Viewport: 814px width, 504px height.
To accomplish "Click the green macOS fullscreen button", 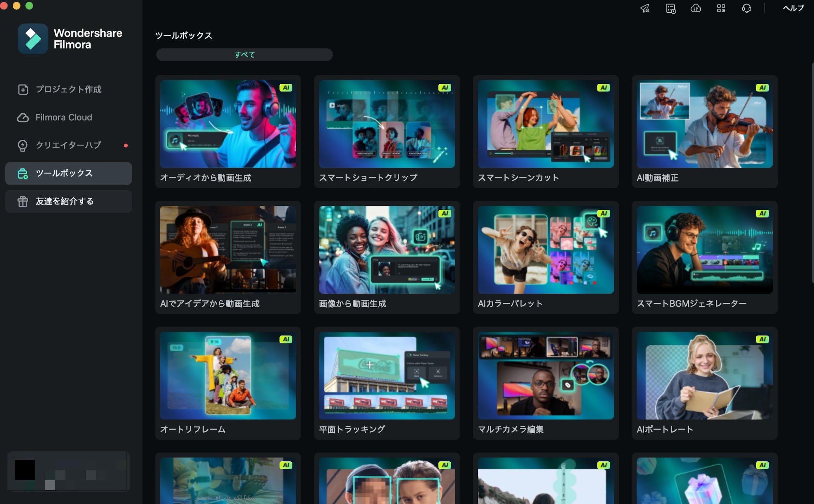I will (29, 6).
